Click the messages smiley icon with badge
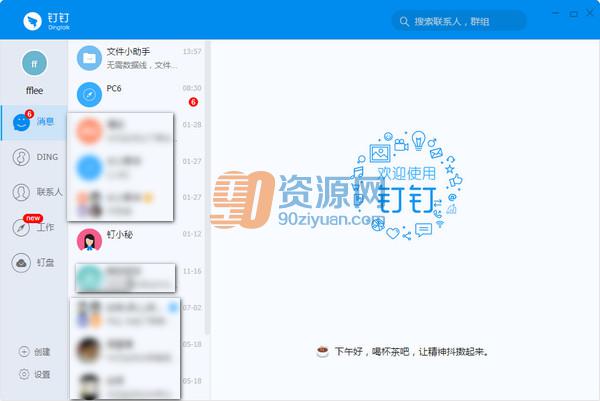The height and width of the screenshot is (401, 600). (x=22, y=122)
